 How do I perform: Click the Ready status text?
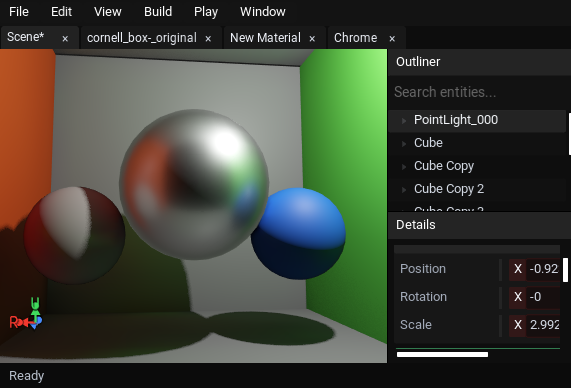click(x=27, y=376)
